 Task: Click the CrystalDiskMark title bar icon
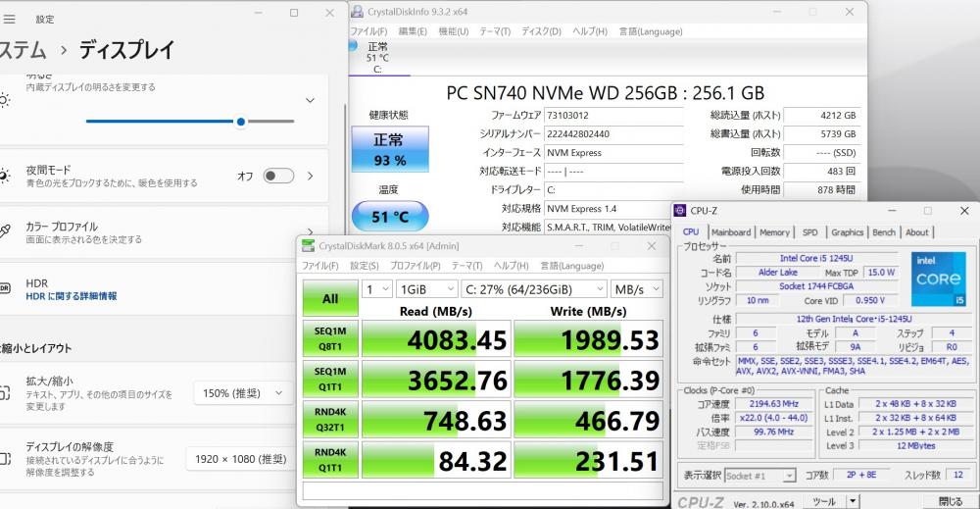(308, 246)
